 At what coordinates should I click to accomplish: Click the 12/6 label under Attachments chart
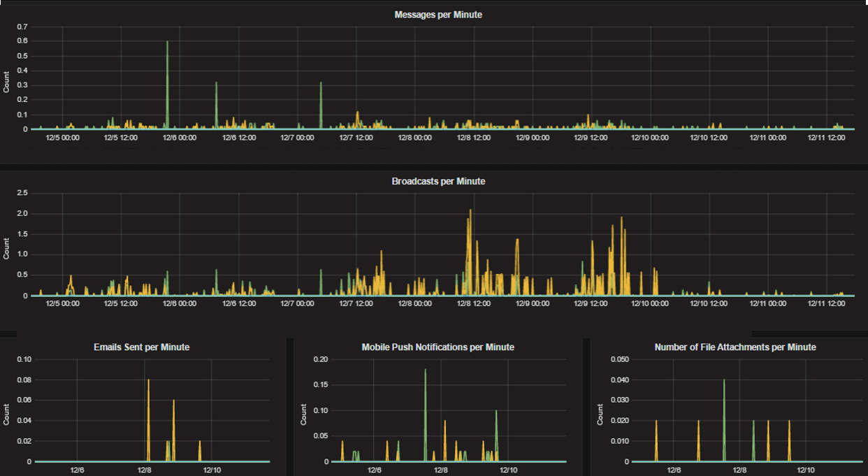click(x=674, y=470)
